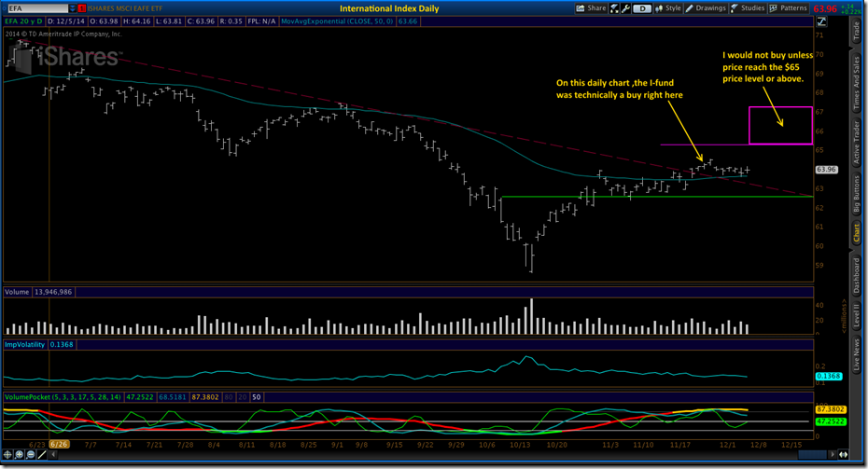Screen dimensions: 868x469
Task: Click the red symbol link indicator
Action: 82,8
